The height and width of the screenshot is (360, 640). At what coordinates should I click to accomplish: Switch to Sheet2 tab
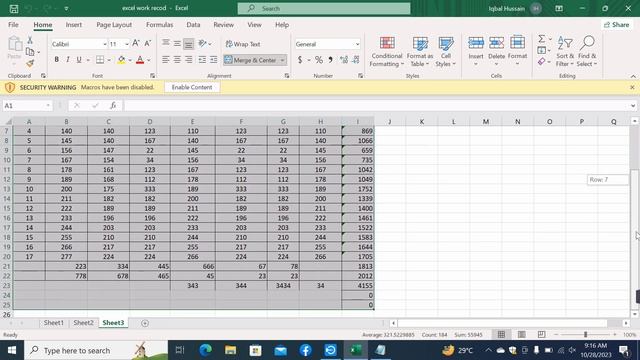(x=83, y=322)
